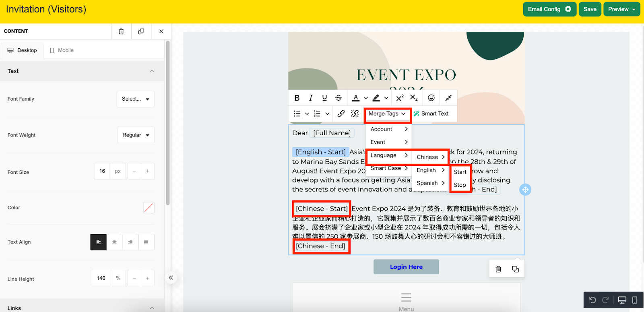Screen dimensions: 644x312
Task: Click the Login Here button
Action: (406, 267)
